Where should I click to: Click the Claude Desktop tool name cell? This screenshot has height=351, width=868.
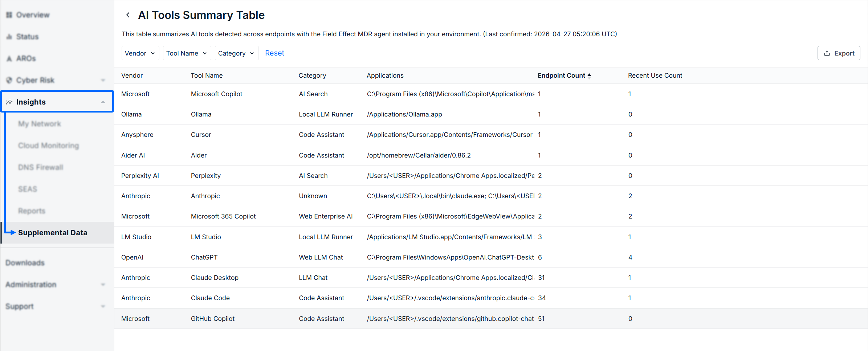[x=215, y=278]
